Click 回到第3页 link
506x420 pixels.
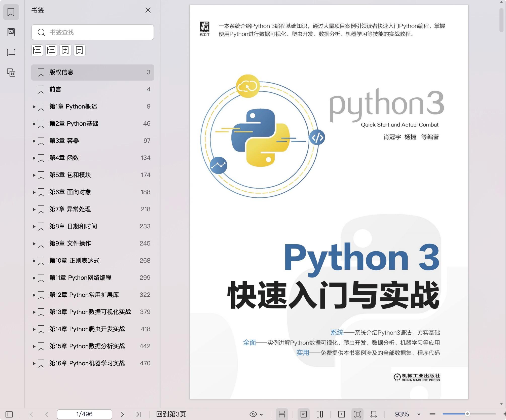[171, 414]
